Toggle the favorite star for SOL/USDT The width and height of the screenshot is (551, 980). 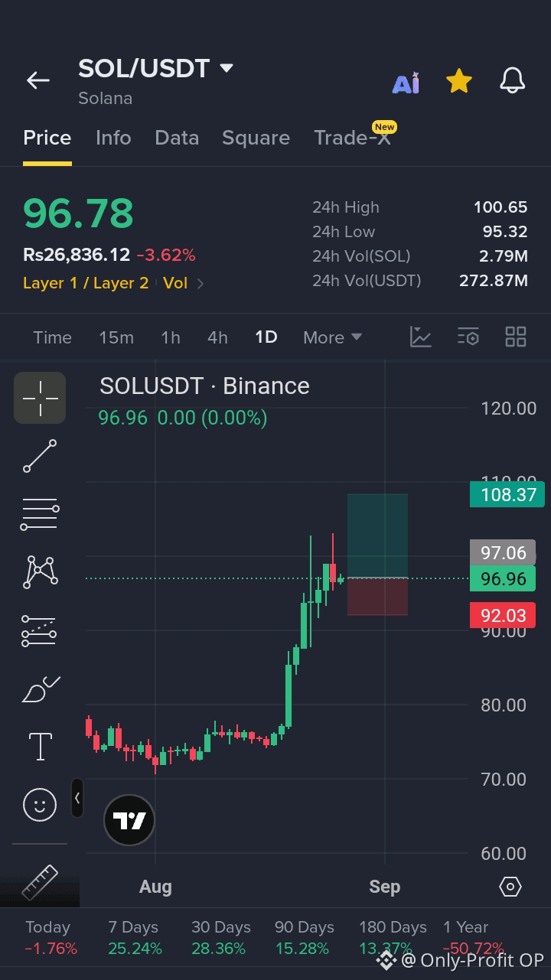pos(458,80)
